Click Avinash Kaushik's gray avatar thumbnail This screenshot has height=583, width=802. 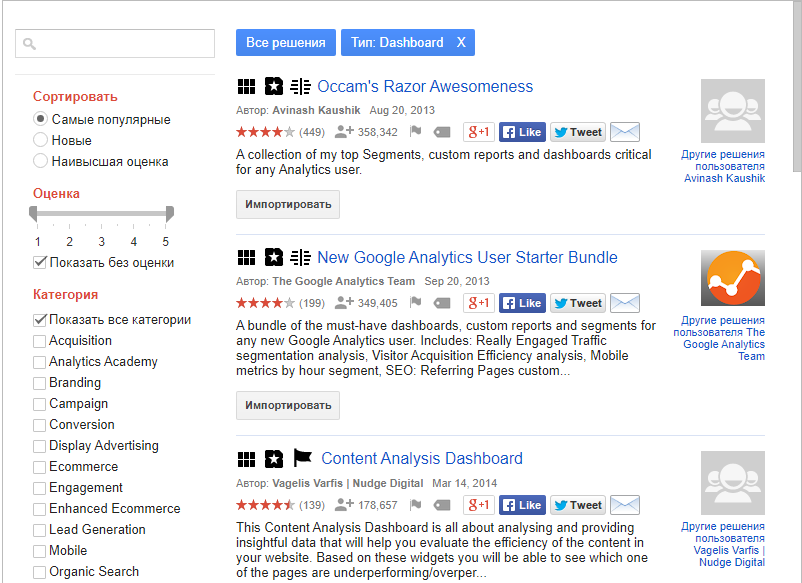click(733, 111)
